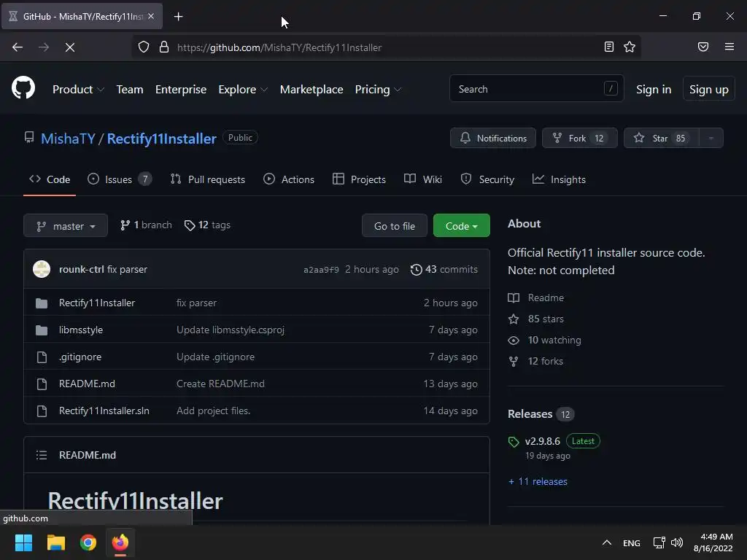Image resolution: width=747 pixels, height=560 pixels.
Task: Open master branch selector dropdown
Action: click(x=66, y=226)
